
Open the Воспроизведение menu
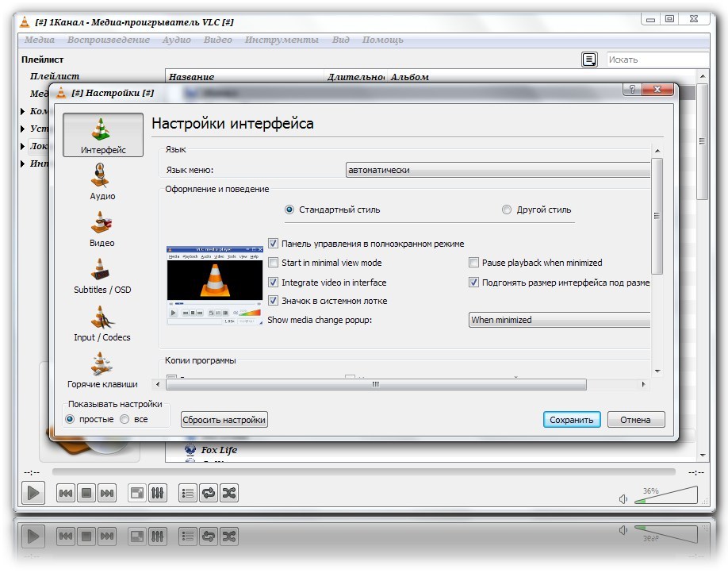click(109, 40)
